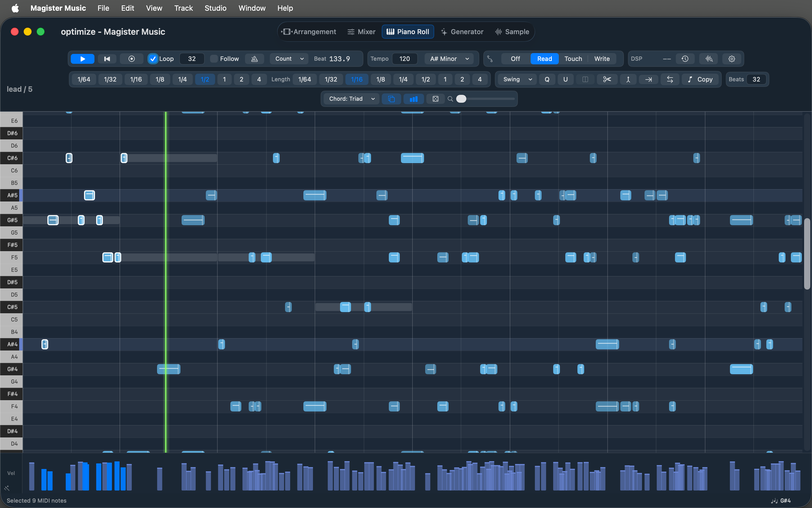This screenshot has width=812, height=508.
Task: Click the Copy notes button
Action: click(700, 79)
